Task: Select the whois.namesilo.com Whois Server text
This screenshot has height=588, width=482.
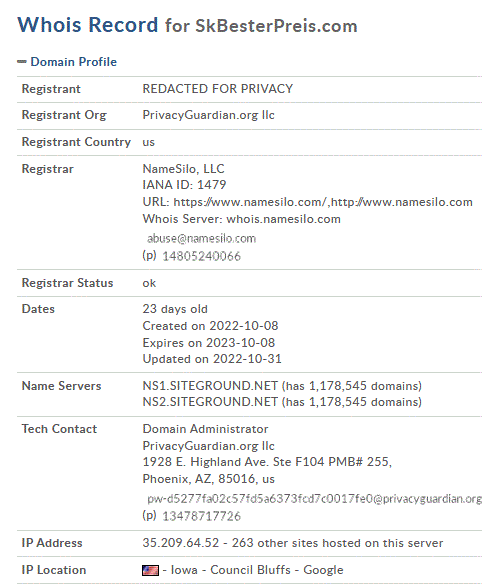Action: (284, 219)
